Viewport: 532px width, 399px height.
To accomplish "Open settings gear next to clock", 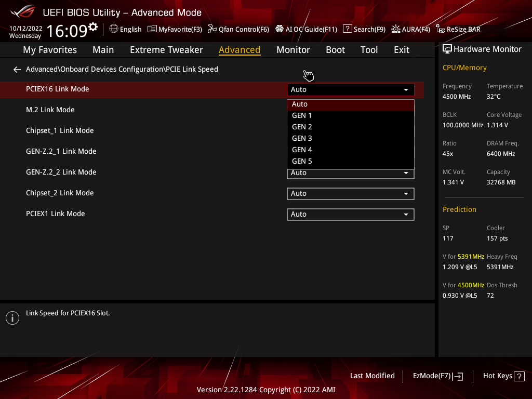I will pos(93,27).
